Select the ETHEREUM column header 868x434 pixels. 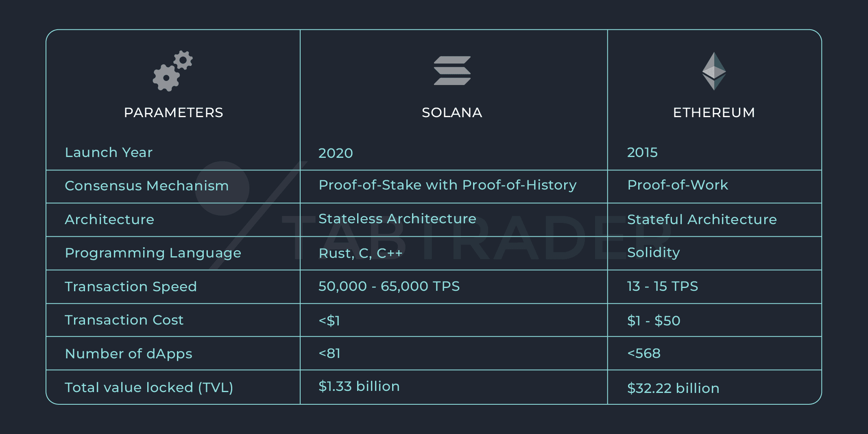coord(714,113)
